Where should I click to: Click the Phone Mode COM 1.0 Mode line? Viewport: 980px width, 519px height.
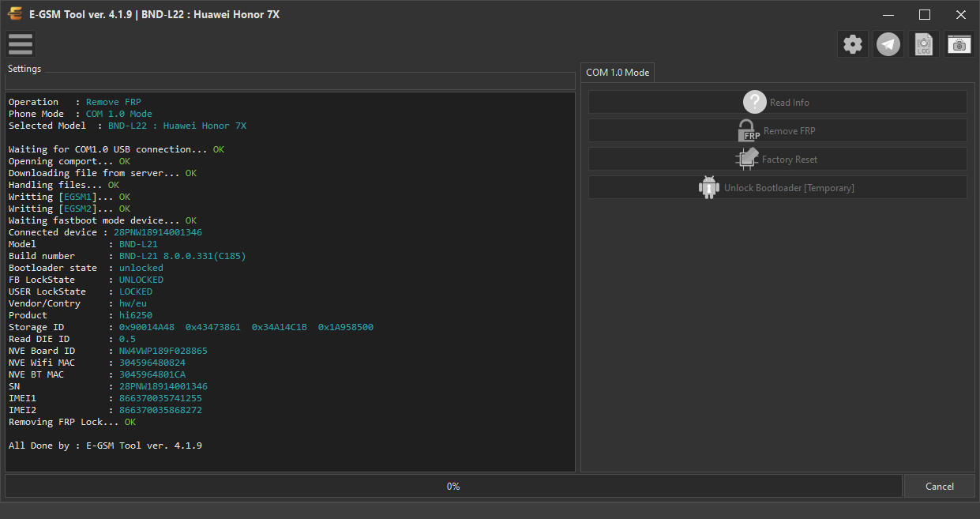point(81,114)
